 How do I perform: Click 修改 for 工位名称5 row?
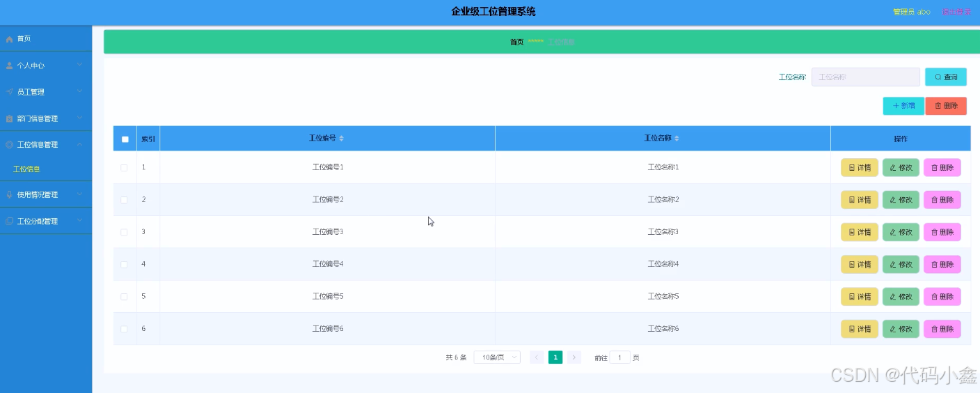tap(901, 297)
